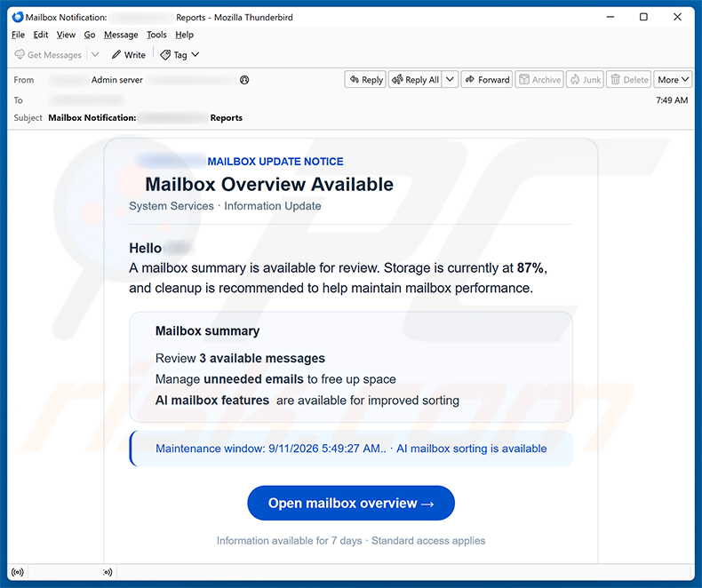Viewport: 702px width, 588px height.
Task: Click the Subject line text
Action: coord(145,118)
